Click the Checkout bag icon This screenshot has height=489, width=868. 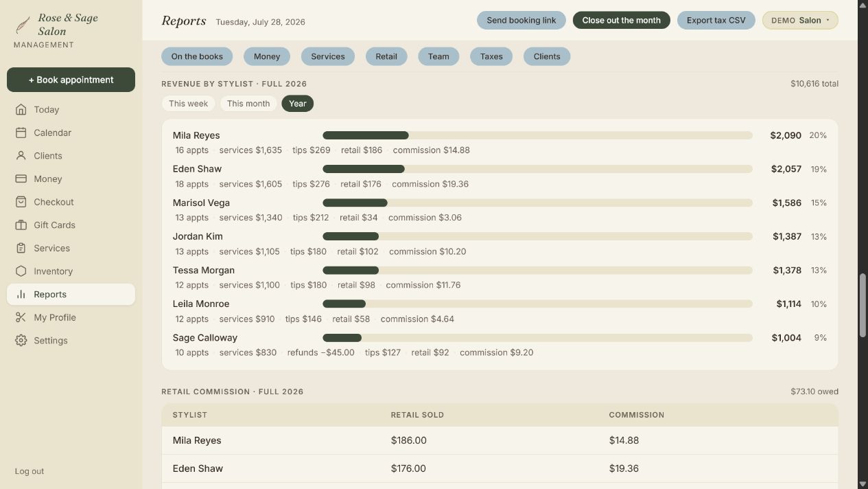(x=21, y=202)
